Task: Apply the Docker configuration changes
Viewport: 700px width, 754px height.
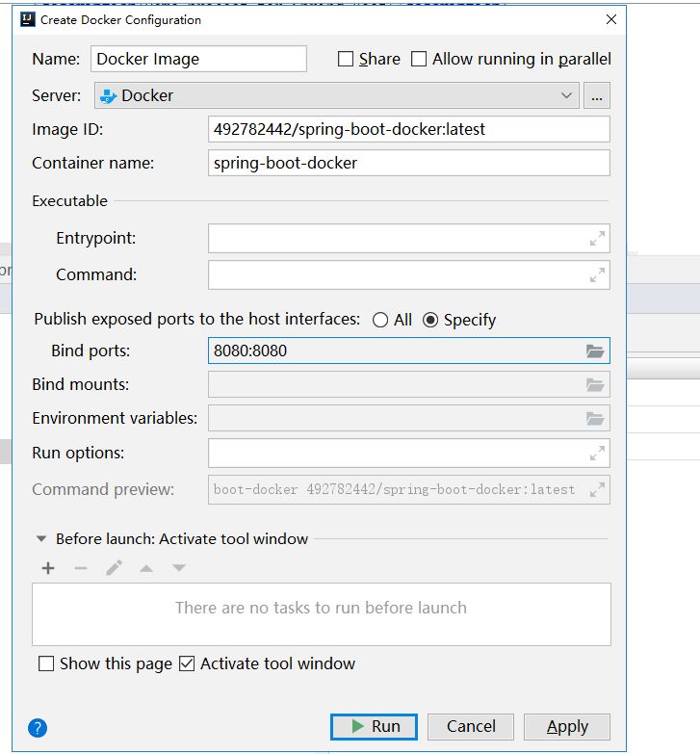Action: 567,727
